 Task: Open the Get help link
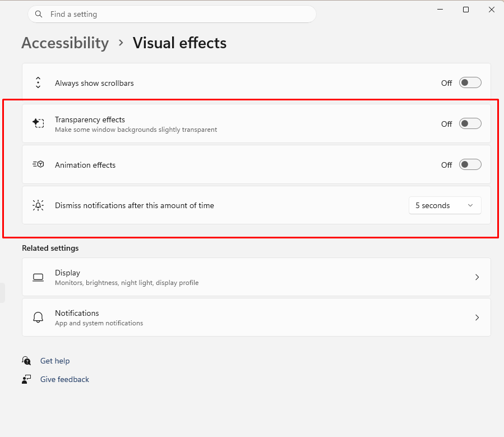click(x=55, y=361)
